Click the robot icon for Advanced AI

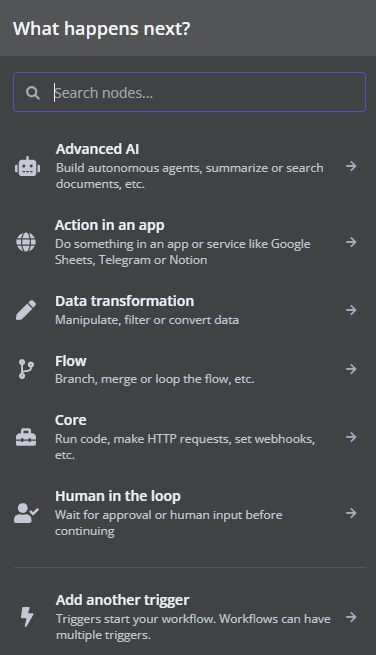coord(27,166)
